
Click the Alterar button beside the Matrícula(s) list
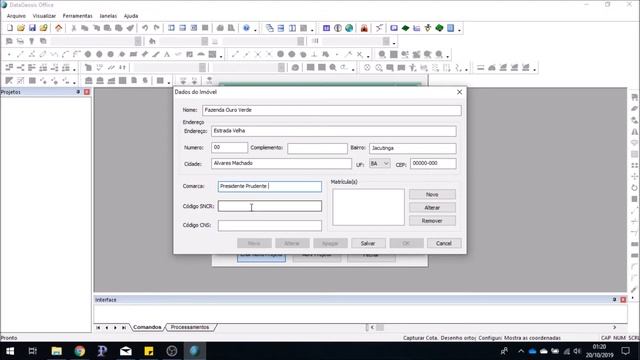432,208
